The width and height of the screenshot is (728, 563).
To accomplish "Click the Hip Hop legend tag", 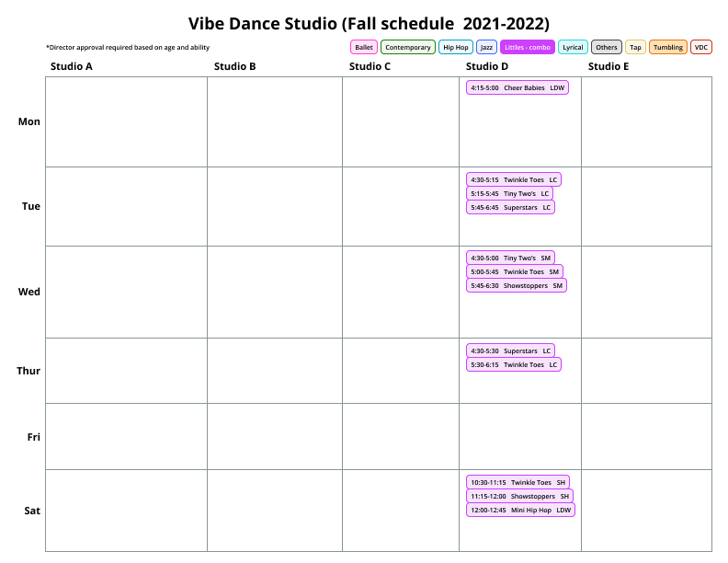I will point(455,47).
